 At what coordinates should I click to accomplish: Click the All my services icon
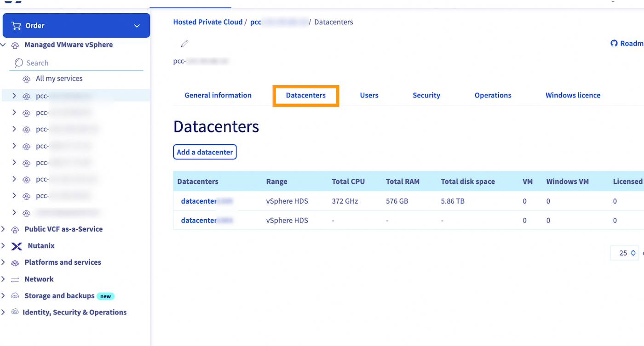(26, 79)
